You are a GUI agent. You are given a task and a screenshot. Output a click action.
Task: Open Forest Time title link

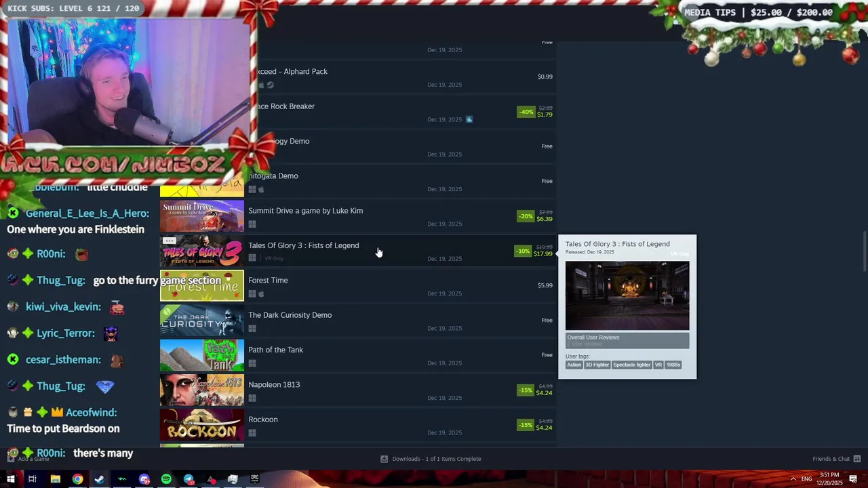click(x=268, y=280)
